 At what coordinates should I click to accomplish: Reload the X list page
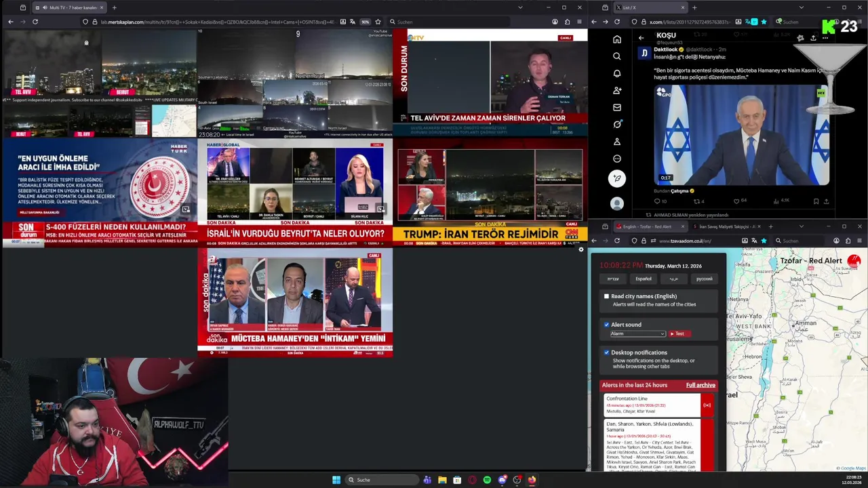[x=617, y=22]
